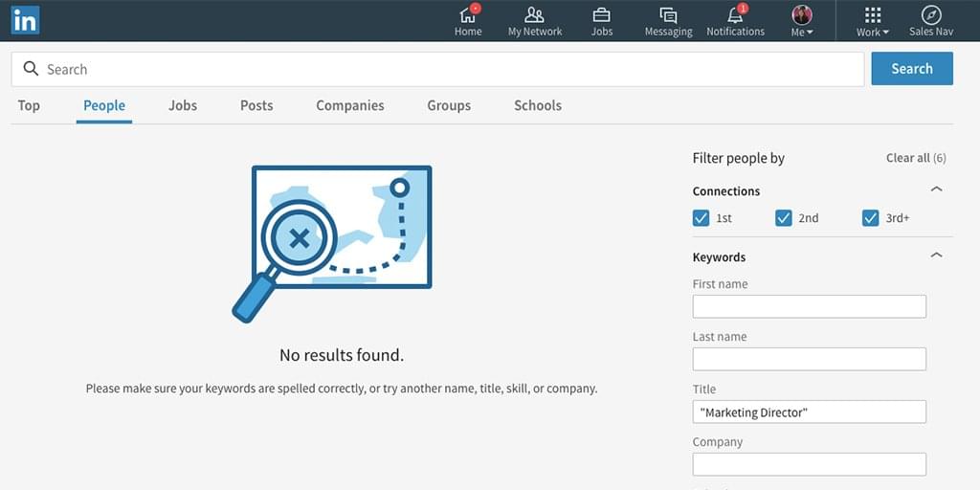Switch to the Jobs results tab

[x=183, y=105]
